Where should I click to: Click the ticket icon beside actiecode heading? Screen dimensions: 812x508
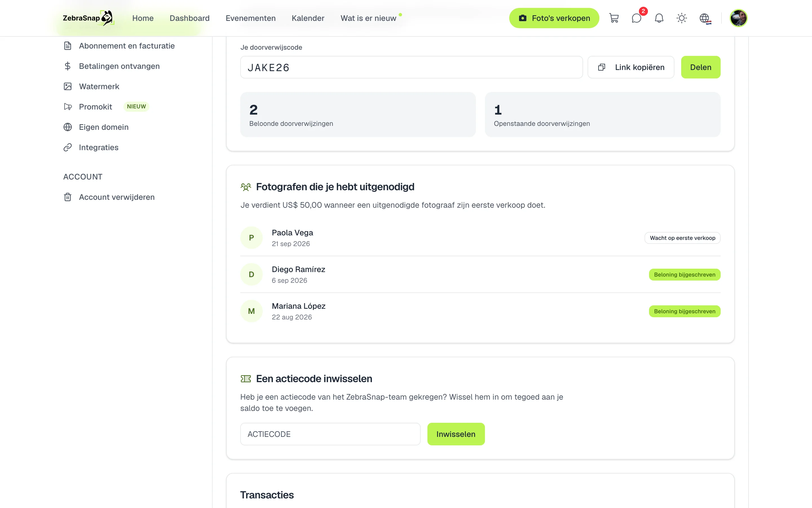(x=246, y=379)
